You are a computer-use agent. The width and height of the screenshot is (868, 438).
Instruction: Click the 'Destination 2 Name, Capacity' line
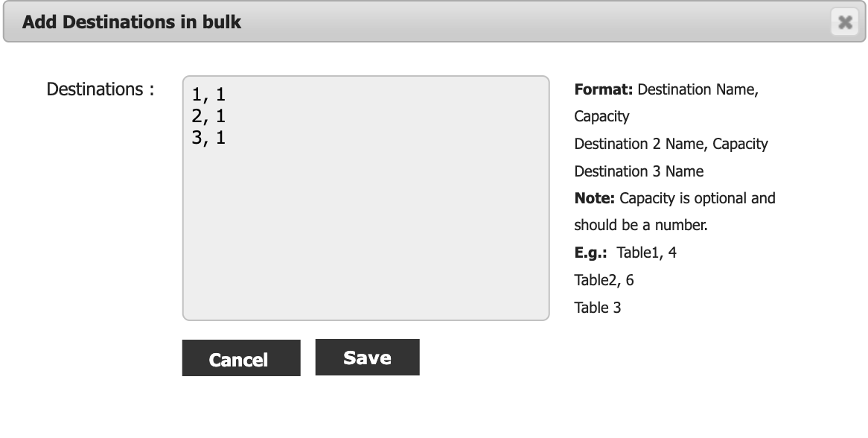pyautogui.click(x=671, y=144)
